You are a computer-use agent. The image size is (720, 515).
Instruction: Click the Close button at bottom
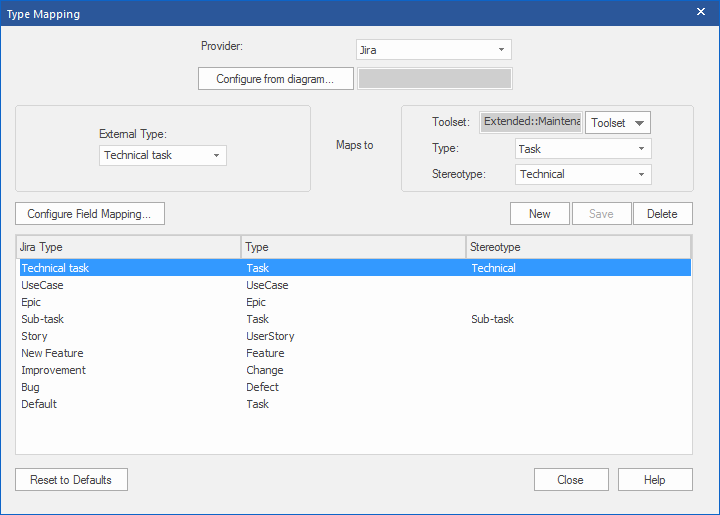(570, 480)
